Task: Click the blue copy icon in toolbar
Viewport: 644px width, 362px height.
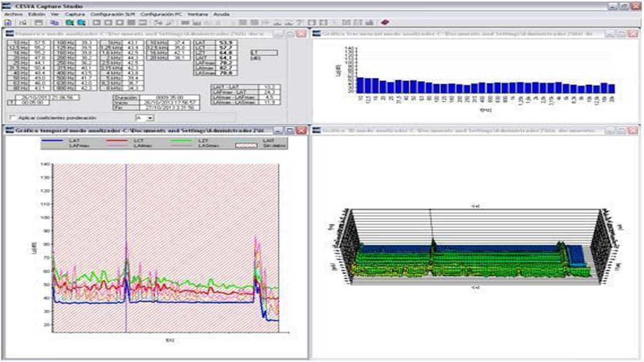Action: (54, 23)
